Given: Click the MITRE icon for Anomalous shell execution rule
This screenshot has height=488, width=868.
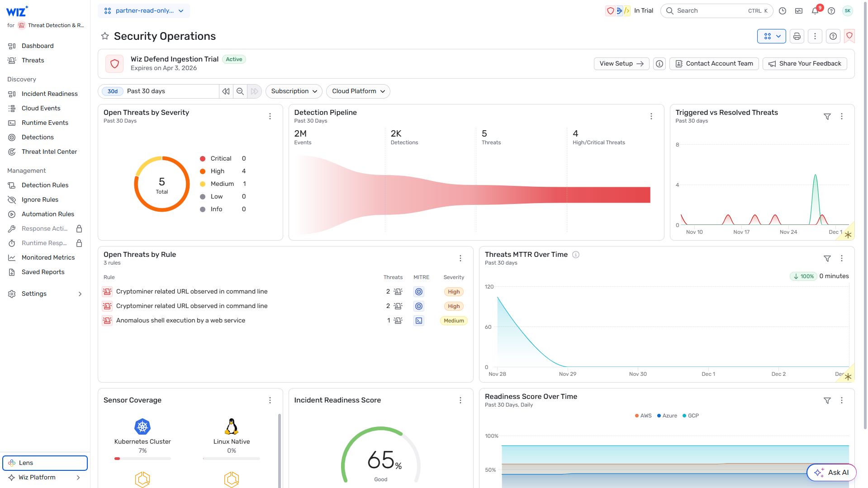Looking at the screenshot, I should (x=418, y=320).
